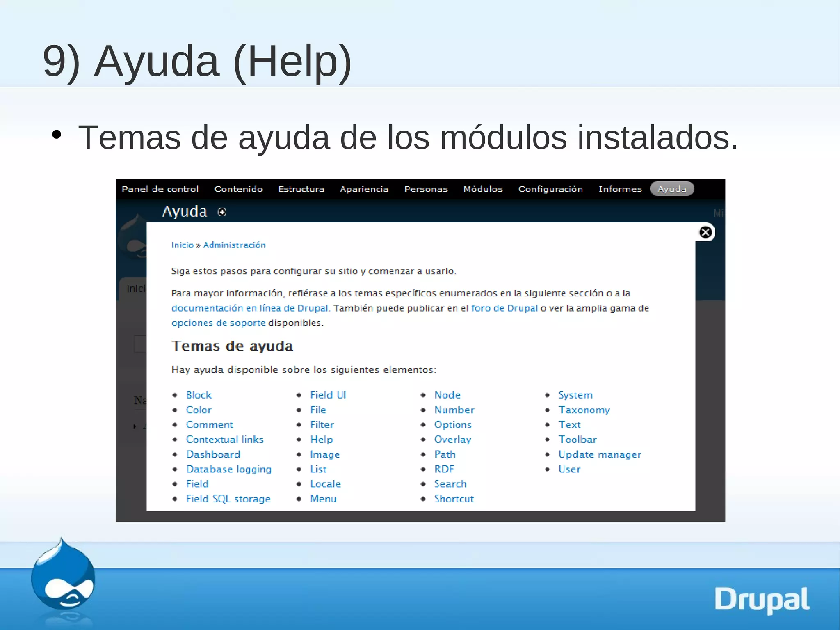840x630 pixels.
Task: Open the Menu help topic
Action: [323, 499]
